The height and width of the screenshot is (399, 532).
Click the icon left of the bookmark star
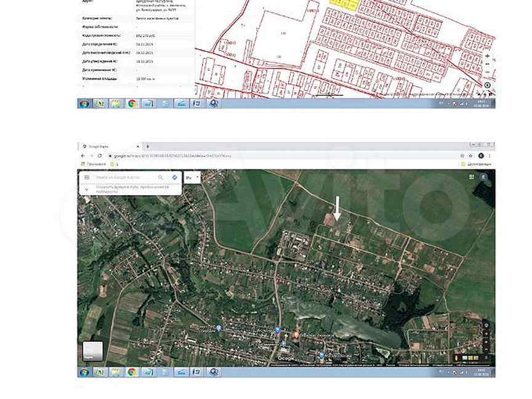462,156
